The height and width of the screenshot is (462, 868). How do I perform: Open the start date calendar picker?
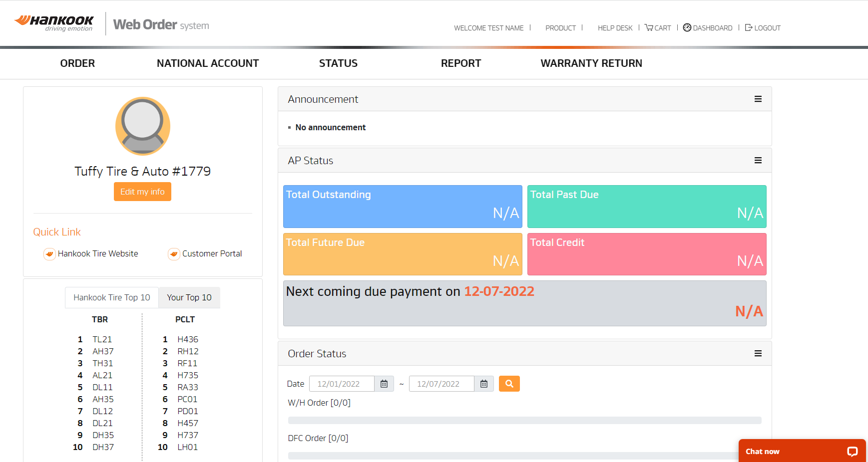tap(384, 384)
